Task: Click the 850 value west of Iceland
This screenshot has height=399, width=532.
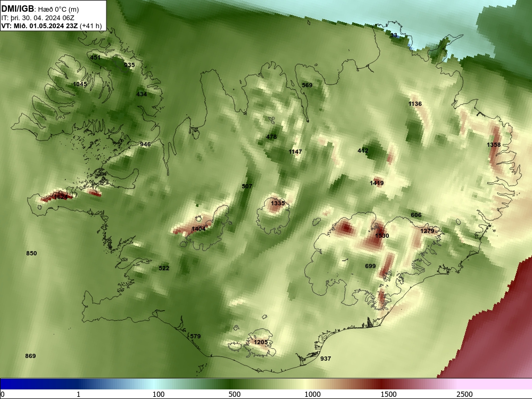Action: tap(31, 253)
